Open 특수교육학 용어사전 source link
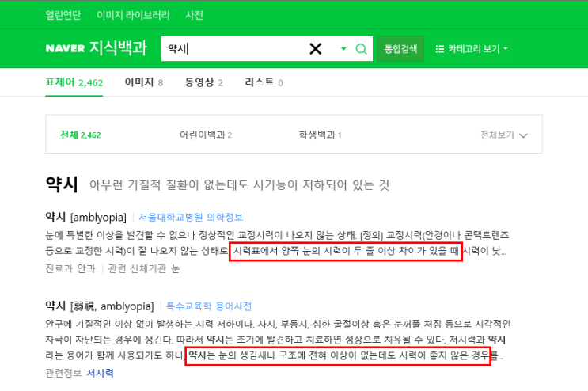Image resolution: width=588 pixels, height=391 pixels. coord(208,306)
